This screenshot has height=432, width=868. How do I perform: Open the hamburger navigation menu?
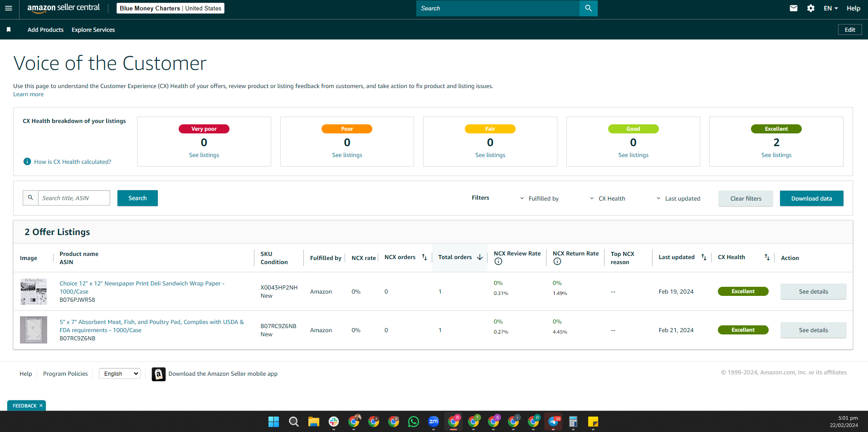9,8
